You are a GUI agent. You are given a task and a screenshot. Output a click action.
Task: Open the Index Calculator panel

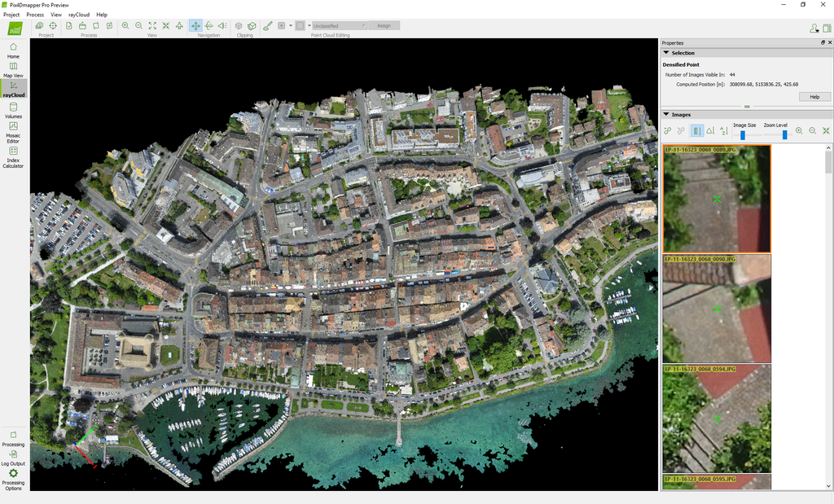13,156
